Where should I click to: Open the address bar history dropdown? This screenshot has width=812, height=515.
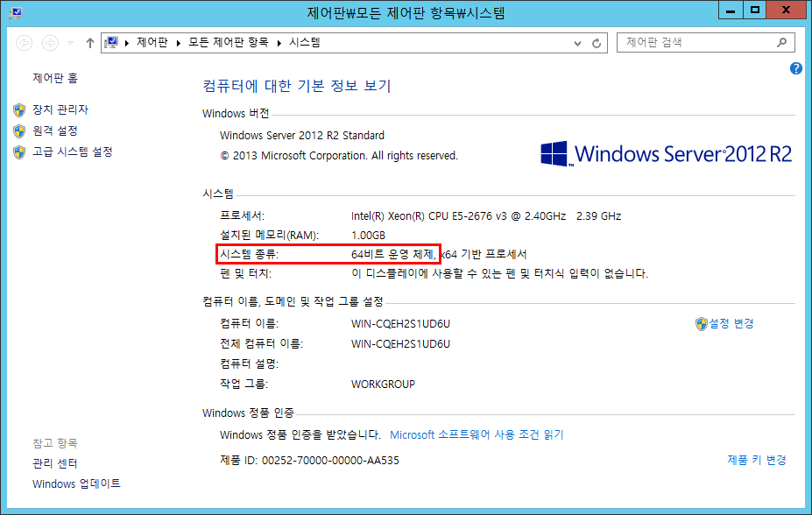tap(577, 43)
